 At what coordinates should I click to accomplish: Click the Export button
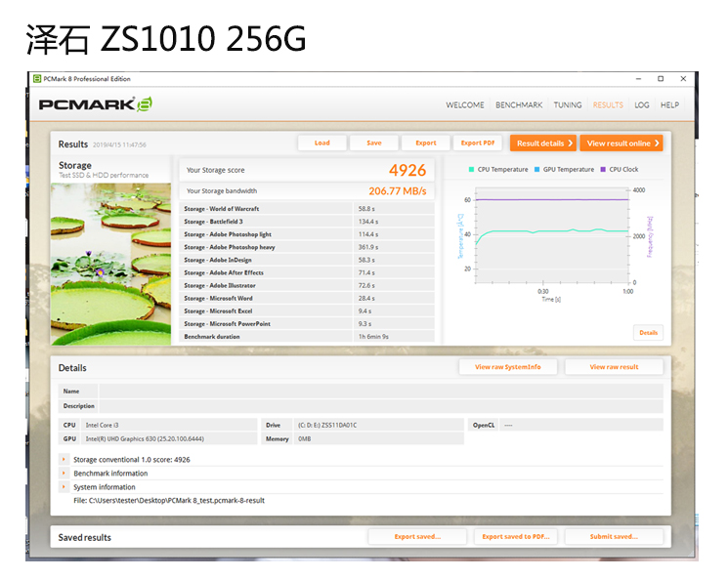pos(426,143)
